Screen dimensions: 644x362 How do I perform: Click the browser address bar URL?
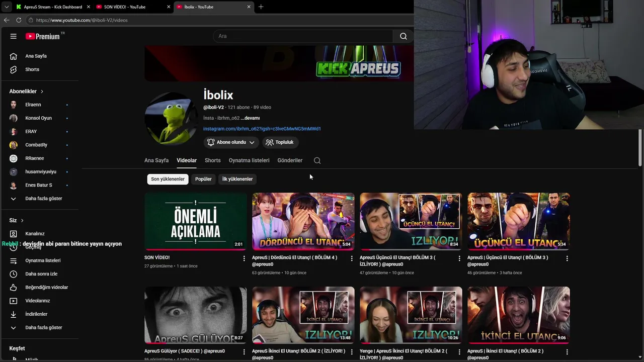[82, 20]
